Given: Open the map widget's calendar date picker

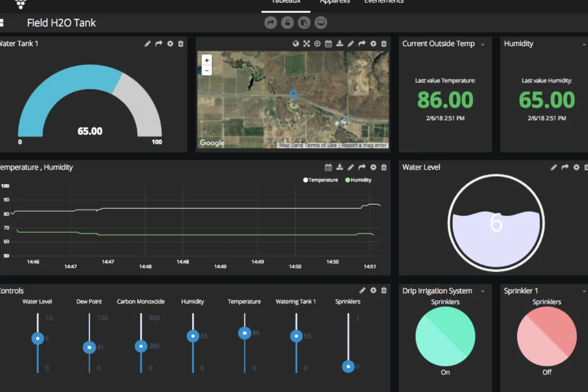Looking at the screenshot, I should (328, 44).
